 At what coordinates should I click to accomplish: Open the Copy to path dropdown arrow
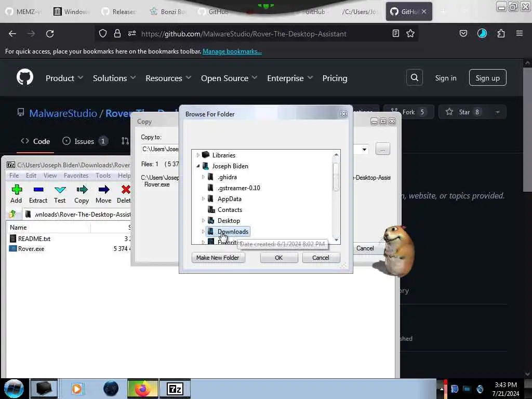point(364,149)
